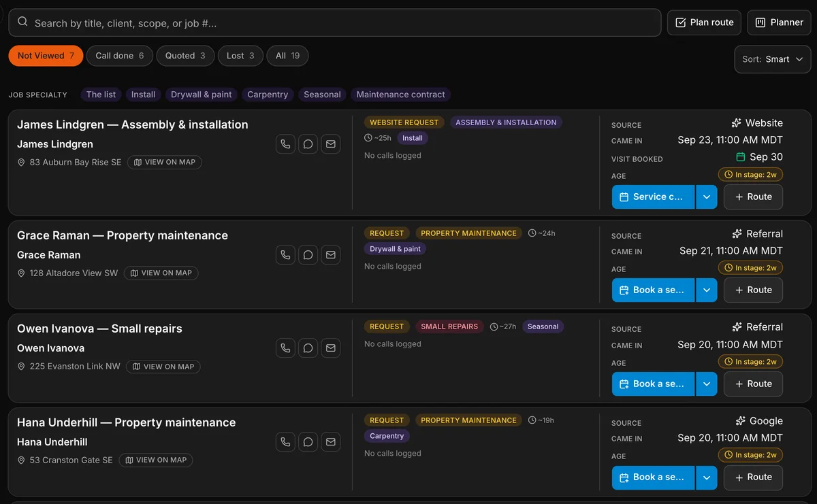Image resolution: width=817 pixels, height=504 pixels.
Task: Email Grace Raman via the envelope icon
Action: (331, 255)
